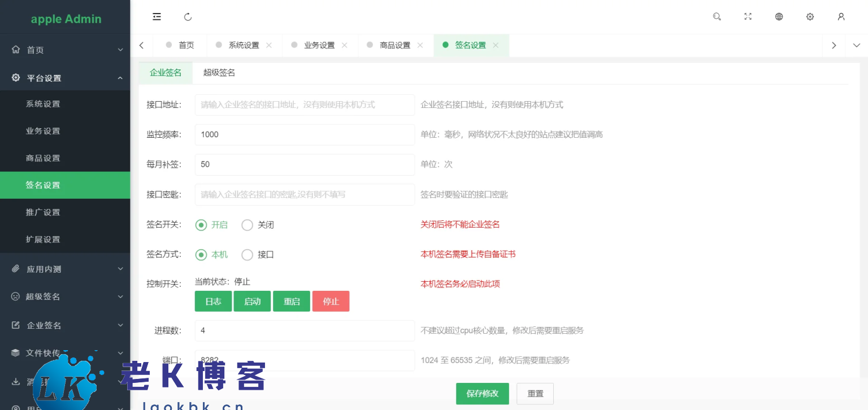Open the tab options dropdown arrow
Image resolution: width=868 pixels, height=410 pixels.
856,45
